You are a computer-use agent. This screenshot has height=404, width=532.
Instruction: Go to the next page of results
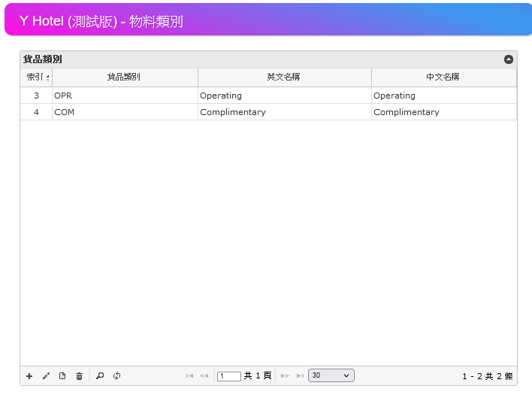[285, 376]
